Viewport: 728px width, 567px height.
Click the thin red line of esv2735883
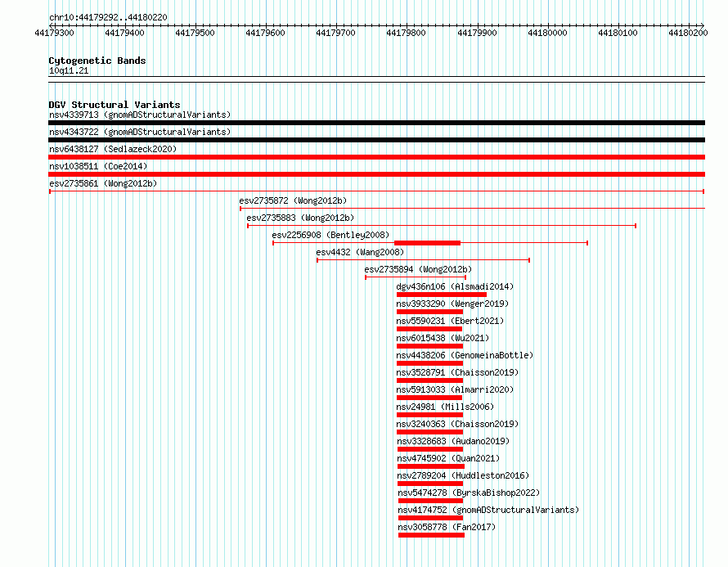pyautogui.click(x=442, y=226)
